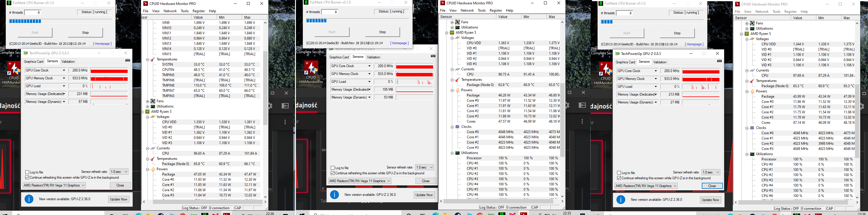Click Temperatures icon in HWMonitor with CPU VDD 1.344 V
Viewport: 868px width, 215px height.
[x=752, y=81]
